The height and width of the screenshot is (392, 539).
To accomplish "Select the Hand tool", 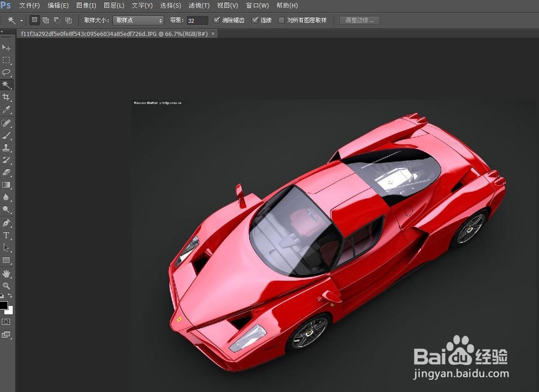I will click(6, 274).
